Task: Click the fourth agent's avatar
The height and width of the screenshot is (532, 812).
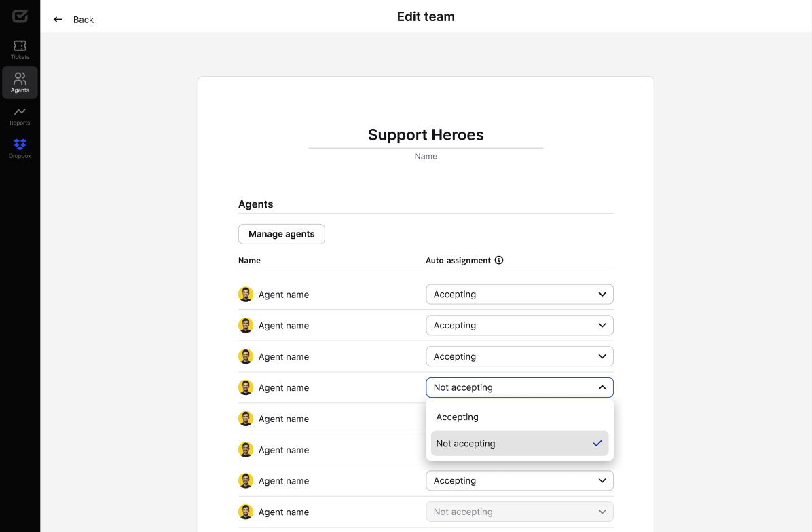Action: coord(246,387)
